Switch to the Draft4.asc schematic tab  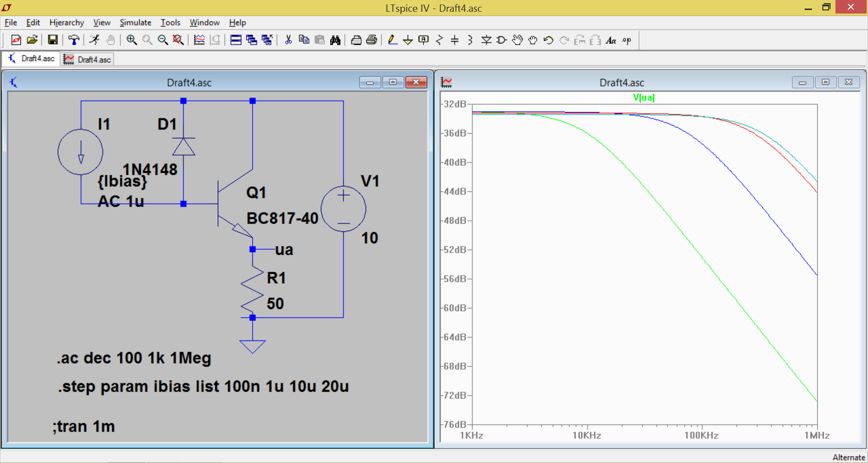31,59
